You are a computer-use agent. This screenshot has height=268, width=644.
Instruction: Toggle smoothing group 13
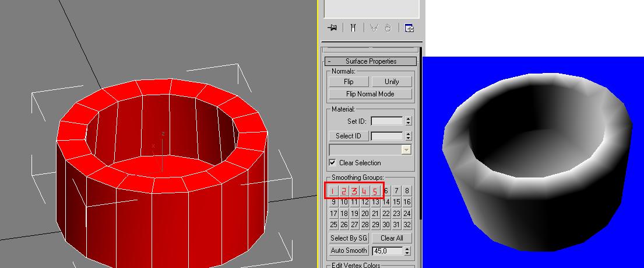pos(375,202)
